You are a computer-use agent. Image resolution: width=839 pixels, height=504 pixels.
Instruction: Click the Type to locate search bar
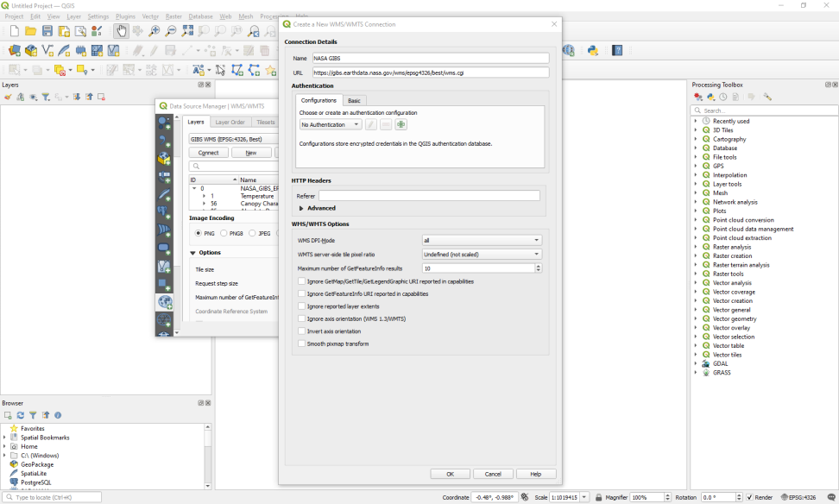52,497
